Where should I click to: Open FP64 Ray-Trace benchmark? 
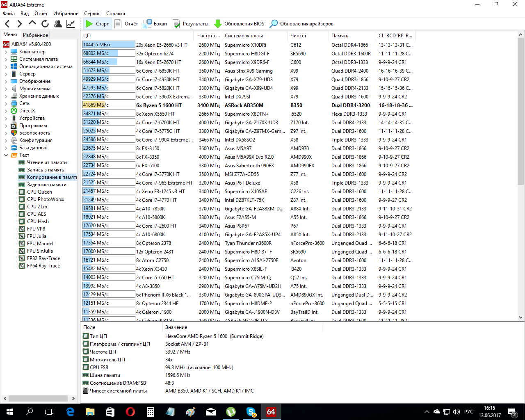[x=43, y=266]
